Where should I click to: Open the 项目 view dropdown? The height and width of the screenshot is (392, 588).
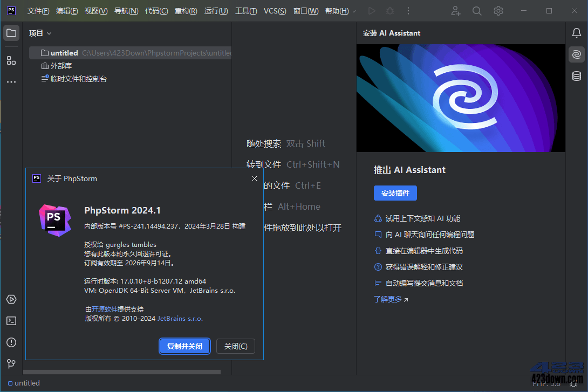(40, 33)
